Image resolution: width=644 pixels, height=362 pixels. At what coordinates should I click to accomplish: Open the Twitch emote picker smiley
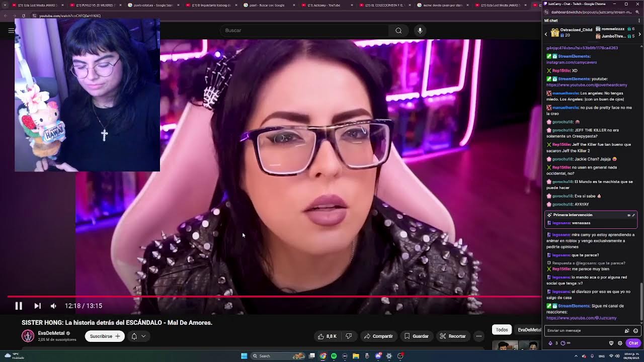click(x=635, y=331)
